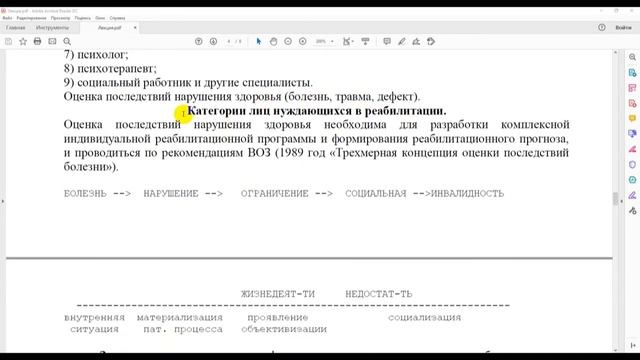Click the teal circular tool icon in right pane
Image resolution: width=640 pixels, height=360 pixels.
[632, 180]
